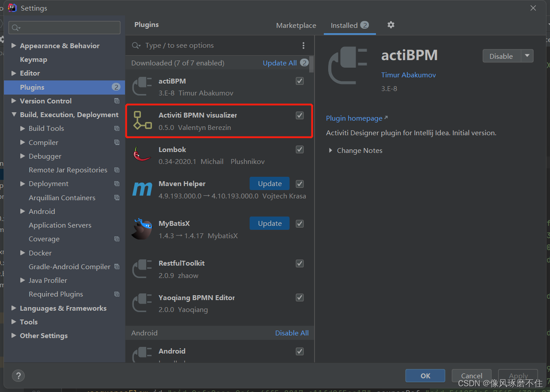Click the magnifier icon in settings search
The width and height of the screenshot is (550, 392).
point(16,28)
